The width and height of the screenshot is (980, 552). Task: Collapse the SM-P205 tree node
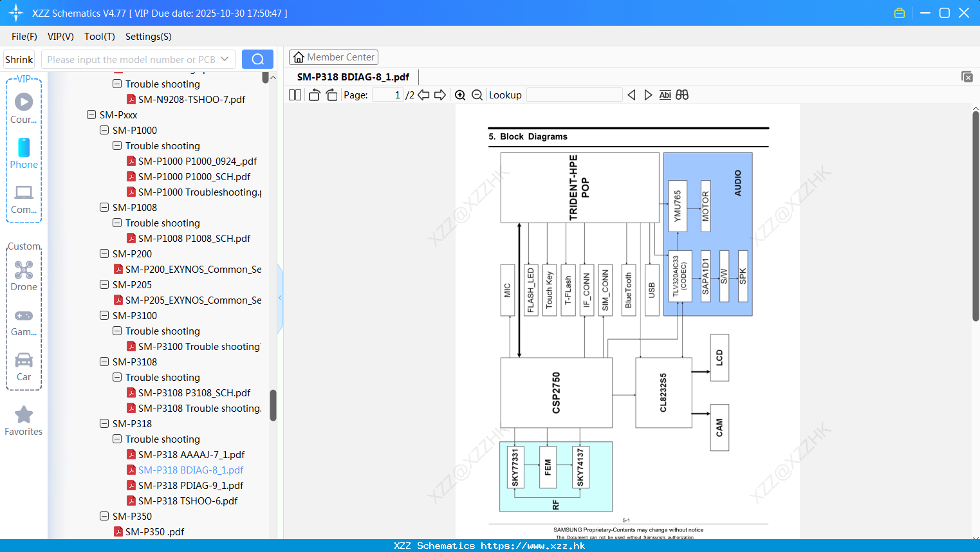click(x=104, y=284)
